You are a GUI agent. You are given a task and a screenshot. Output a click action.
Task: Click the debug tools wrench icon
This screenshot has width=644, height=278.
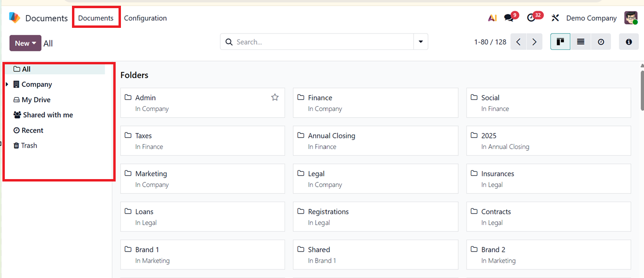(x=555, y=18)
